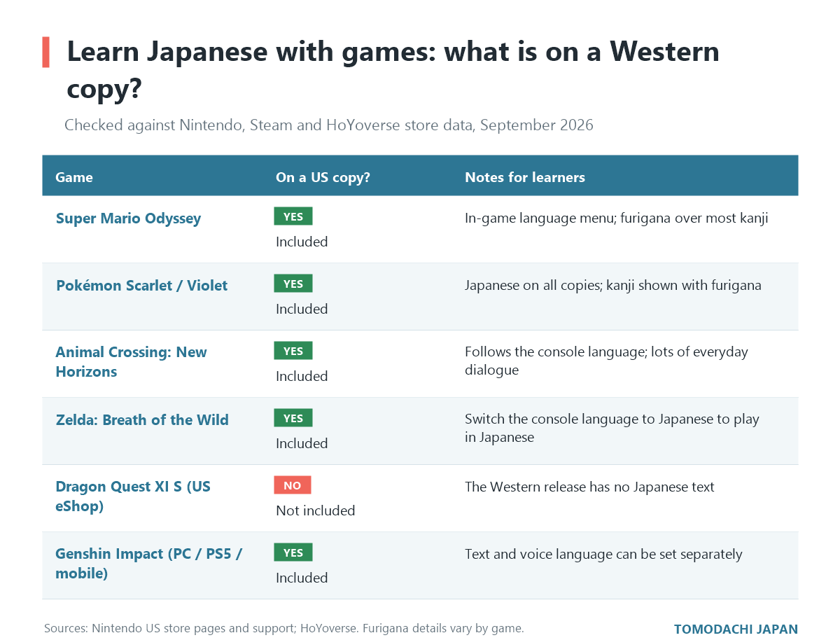Click the YES badge in Genshin Impact row

(x=293, y=552)
